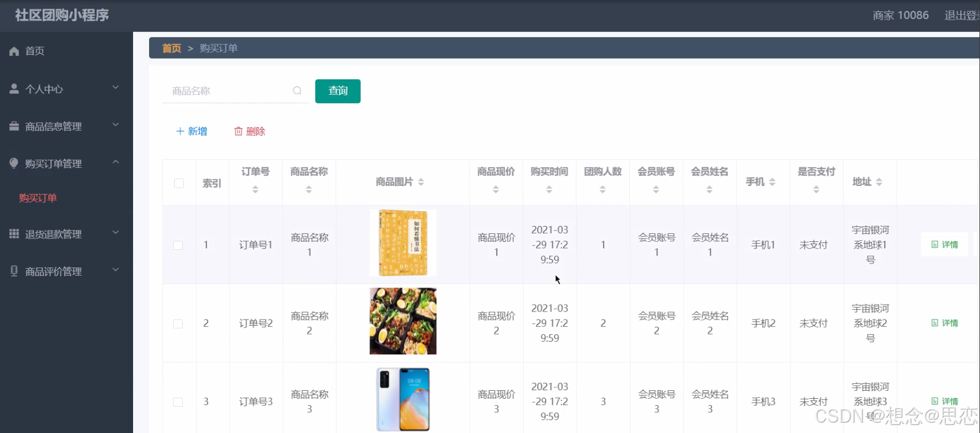Click the icon beside 商品评价管理
Screen dimensions: 980x433
(14, 271)
